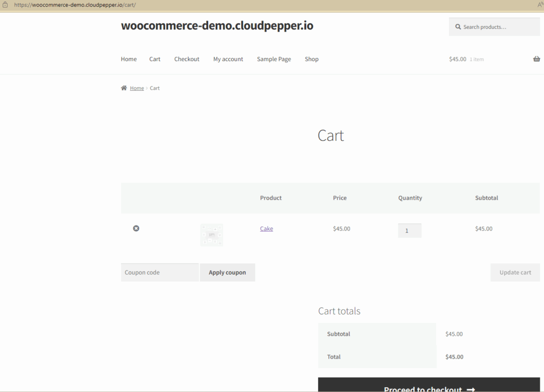Click the shopping basket icon
This screenshot has height=392, width=544.
click(536, 58)
